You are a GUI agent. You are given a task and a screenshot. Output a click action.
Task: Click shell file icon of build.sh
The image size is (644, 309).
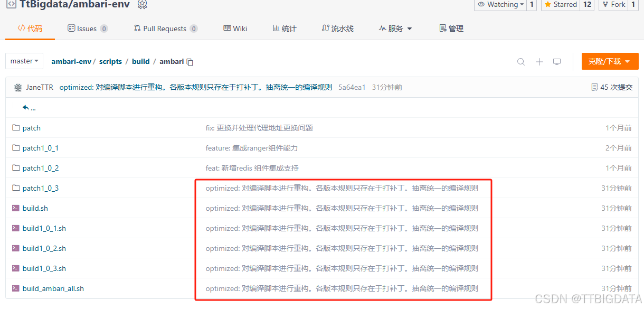point(16,208)
